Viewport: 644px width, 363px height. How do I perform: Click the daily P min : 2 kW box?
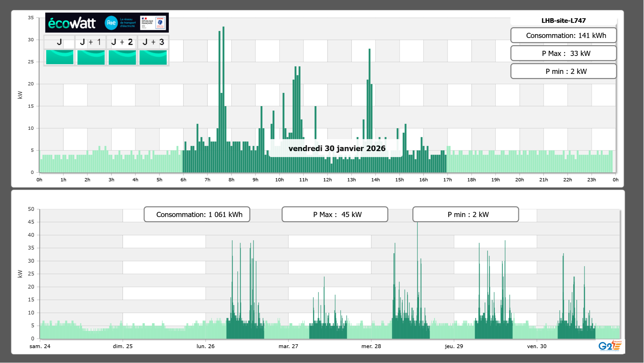563,71
